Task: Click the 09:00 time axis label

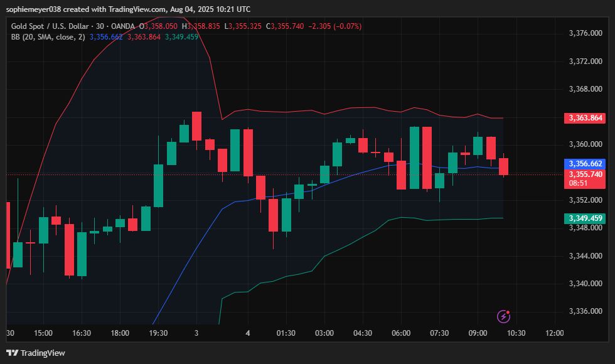Action: tap(478, 333)
